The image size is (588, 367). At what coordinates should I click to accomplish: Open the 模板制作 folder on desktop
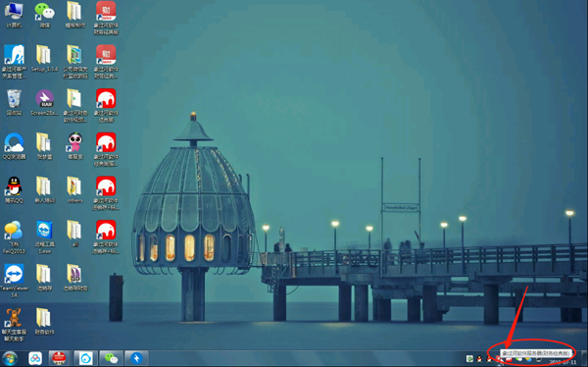(75, 15)
